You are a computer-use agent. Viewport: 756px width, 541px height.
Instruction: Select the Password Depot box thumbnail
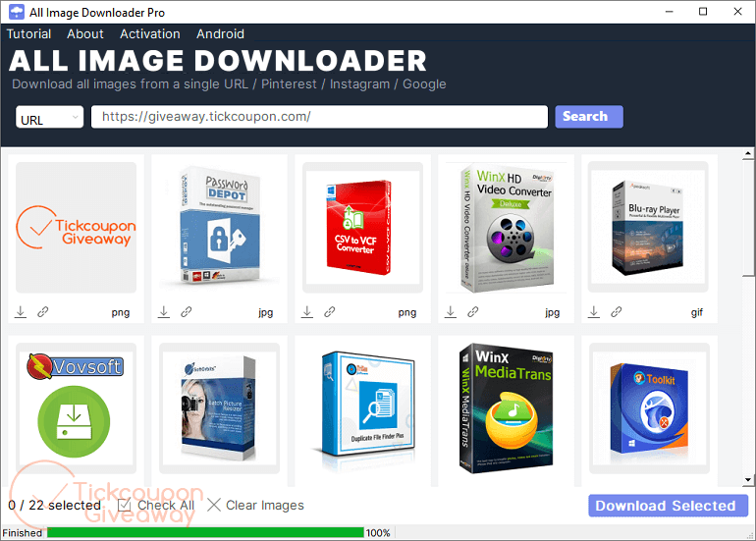(219, 228)
